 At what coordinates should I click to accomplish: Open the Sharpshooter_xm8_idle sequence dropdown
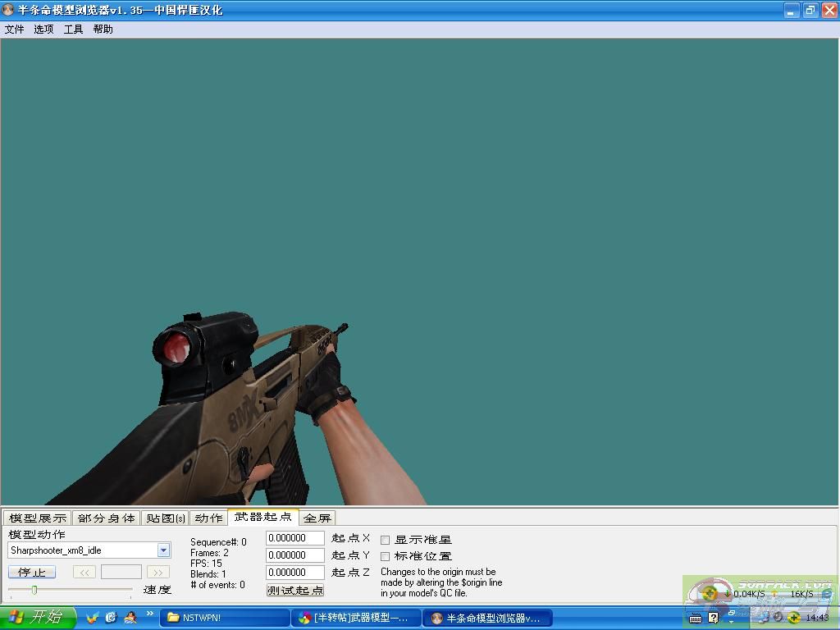pos(163,550)
